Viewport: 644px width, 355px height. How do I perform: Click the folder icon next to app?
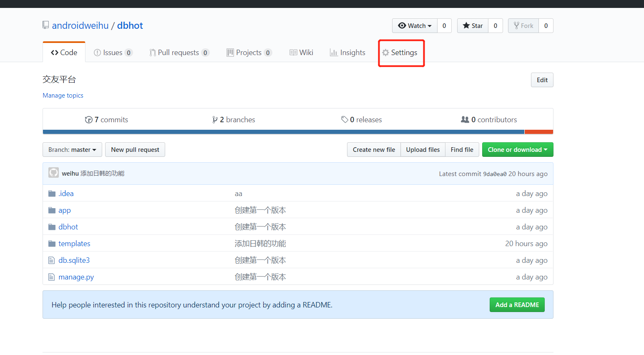click(52, 210)
